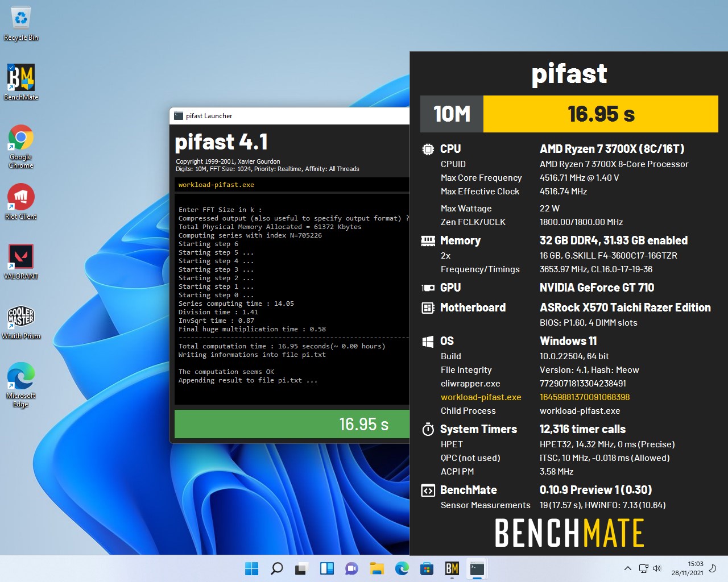Select 'The computation seems OK' line
This screenshot has width=728, height=582.
pos(226,372)
